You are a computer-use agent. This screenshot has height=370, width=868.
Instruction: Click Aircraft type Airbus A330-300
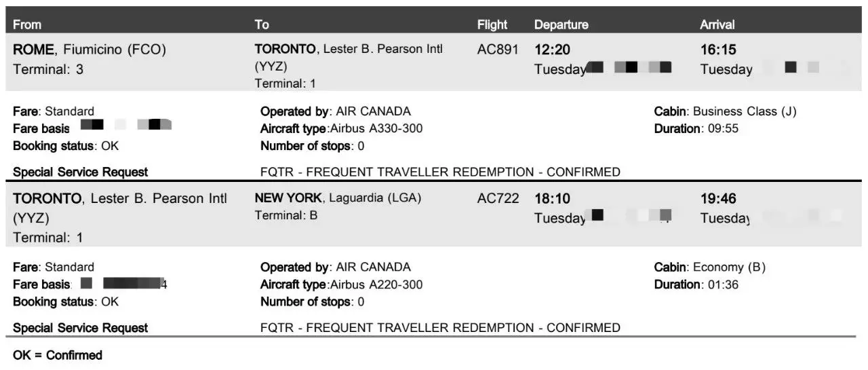(x=342, y=129)
